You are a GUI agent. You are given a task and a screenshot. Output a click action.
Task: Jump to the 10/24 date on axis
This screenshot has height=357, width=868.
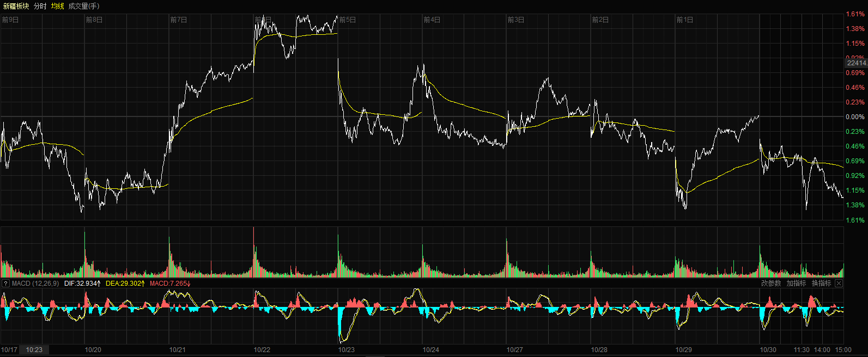[430, 350]
